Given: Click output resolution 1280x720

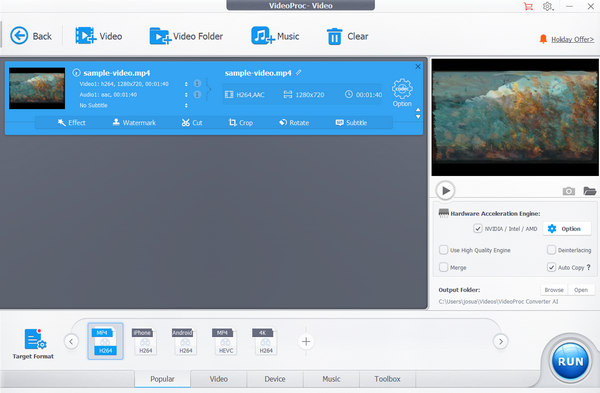Looking at the screenshot, I should point(304,95).
